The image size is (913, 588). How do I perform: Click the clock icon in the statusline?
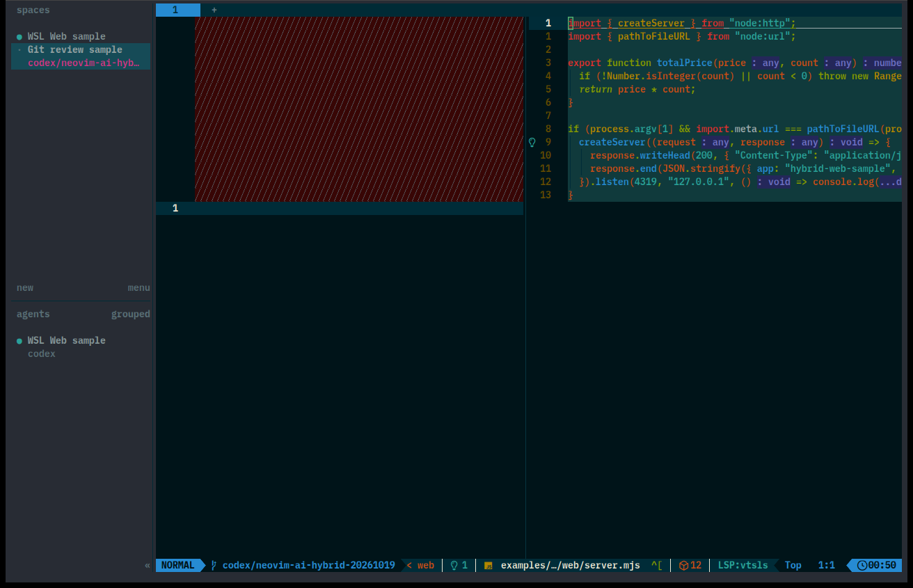coord(862,565)
